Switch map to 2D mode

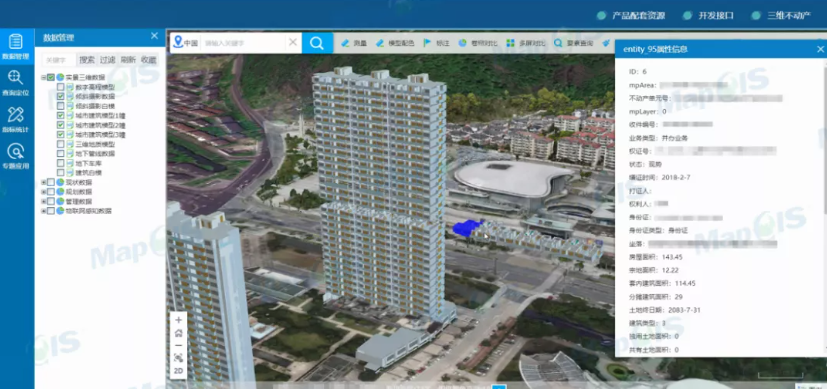pyautogui.click(x=178, y=371)
